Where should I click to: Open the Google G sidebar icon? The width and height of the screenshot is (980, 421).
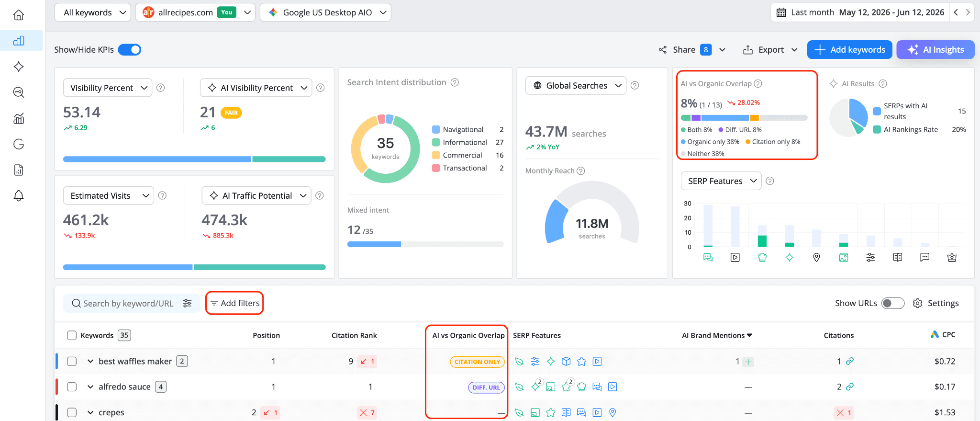(19, 144)
